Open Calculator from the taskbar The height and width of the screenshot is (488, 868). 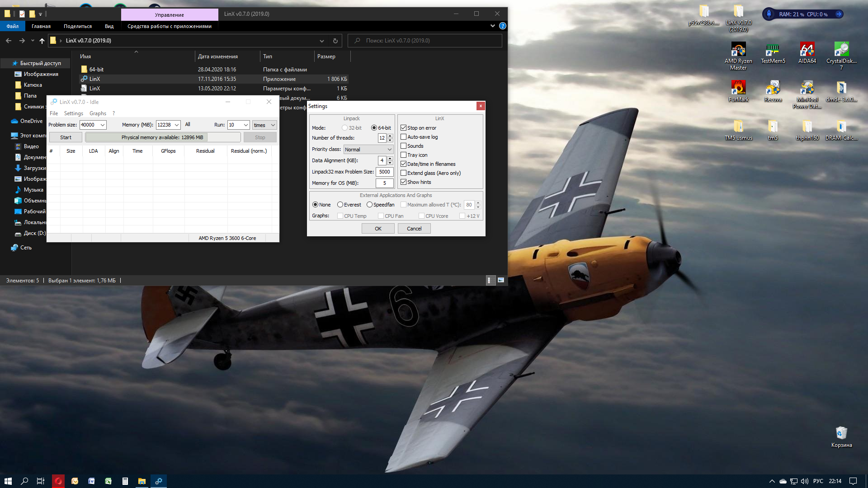[125, 481]
